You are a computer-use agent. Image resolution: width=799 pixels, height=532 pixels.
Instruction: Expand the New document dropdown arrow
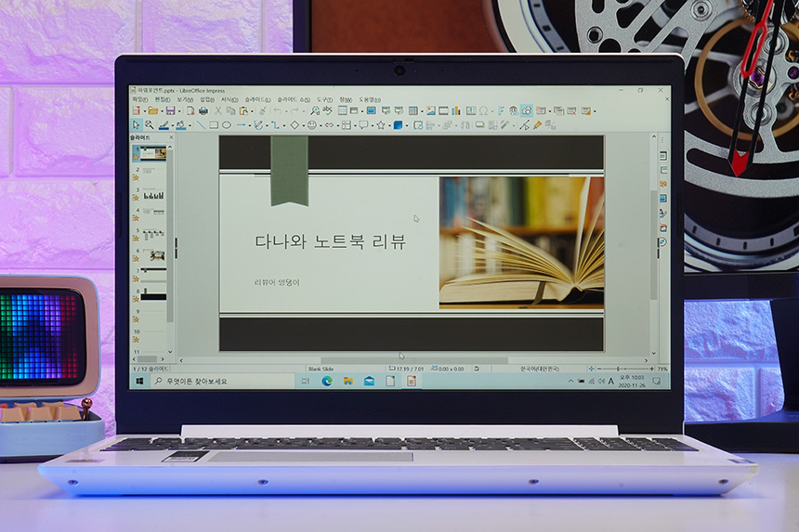tap(145, 111)
